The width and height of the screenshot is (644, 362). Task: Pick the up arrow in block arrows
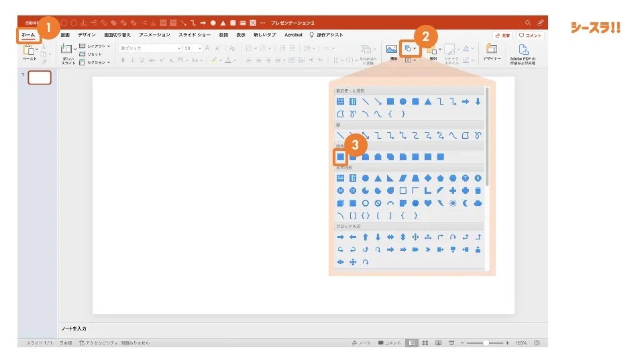pos(365,237)
